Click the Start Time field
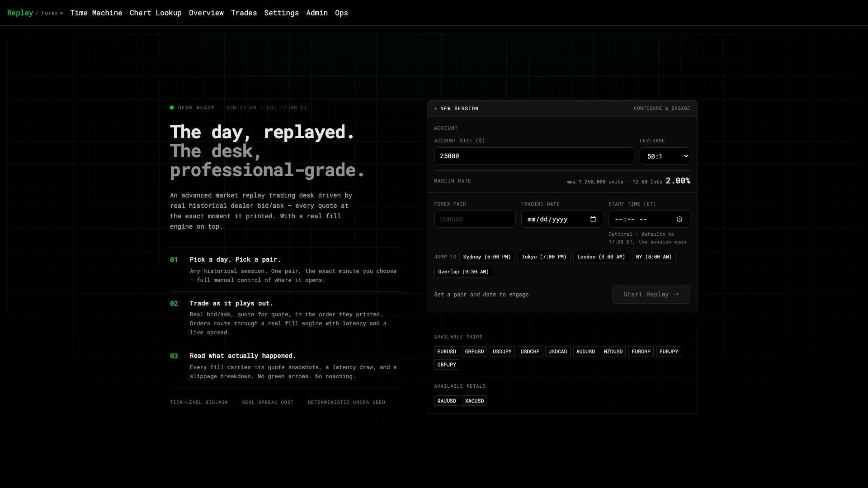This screenshot has height=488, width=868. coord(649,219)
